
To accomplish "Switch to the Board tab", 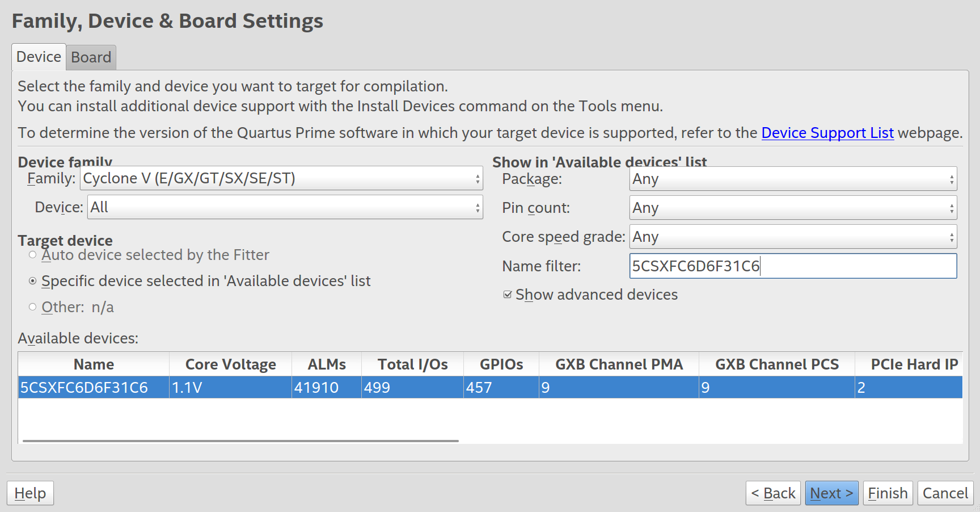I will (91, 57).
